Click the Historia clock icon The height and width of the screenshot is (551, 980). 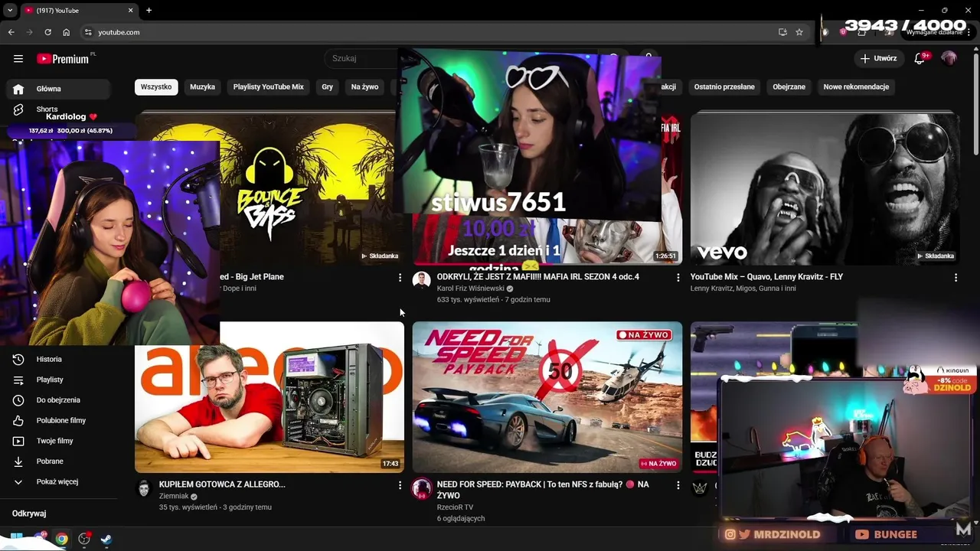tap(18, 360)
